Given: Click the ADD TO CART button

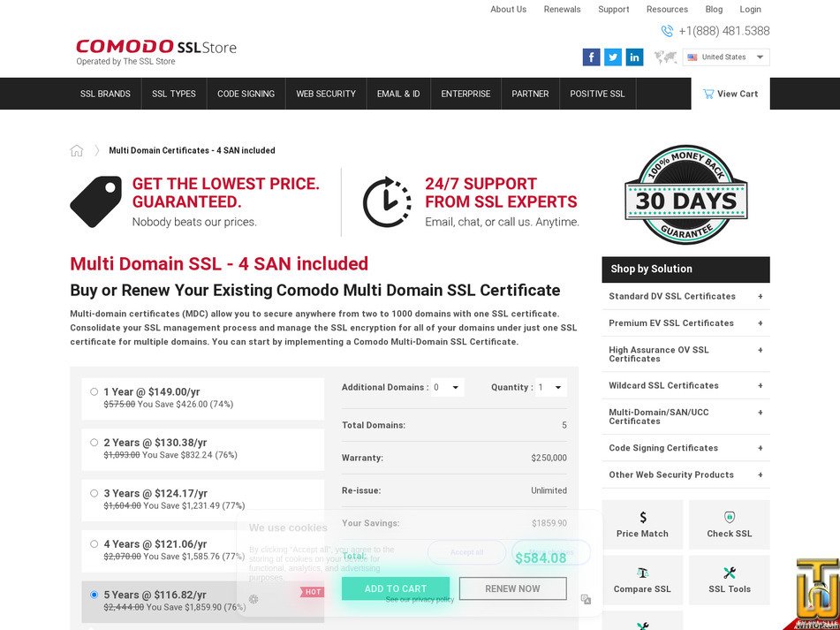Looking at the screenshot, I should tap(395, 588).
